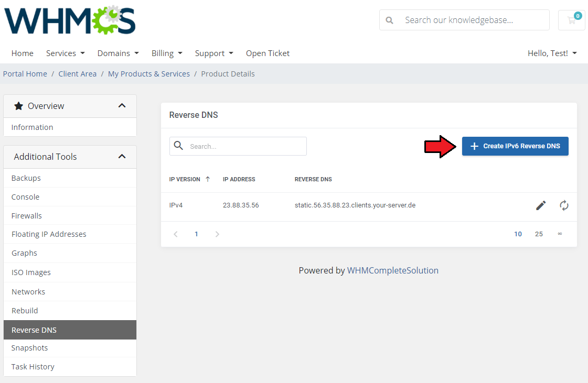The height and width of the screenshot is (383, 588).
Task: Click Create IPv6 Reverse DNS button
Action: click(x=515, y=146)
